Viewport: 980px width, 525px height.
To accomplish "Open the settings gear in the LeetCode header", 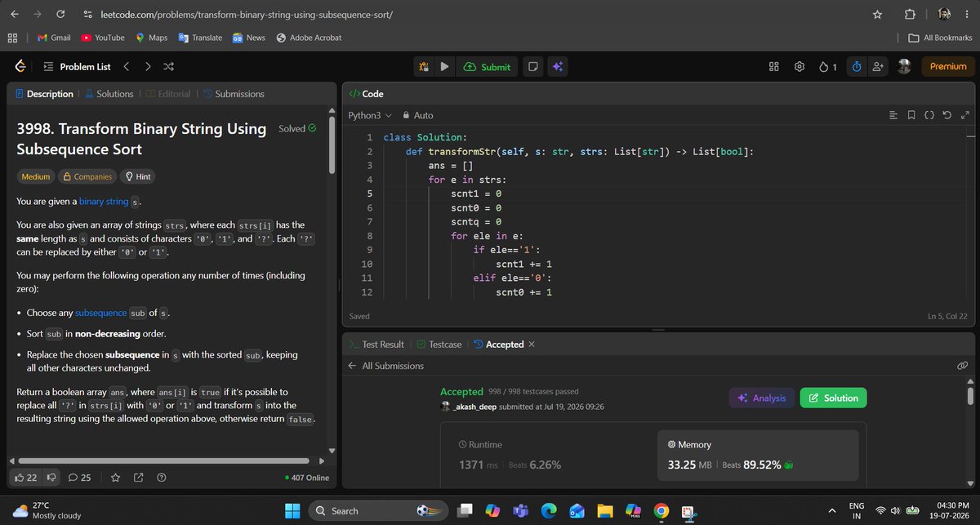I will point(800,67).
